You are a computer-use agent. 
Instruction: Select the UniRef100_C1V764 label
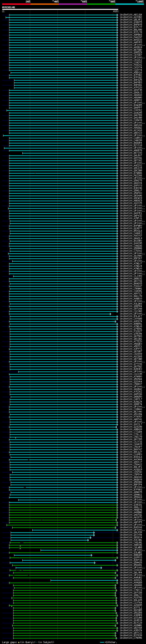(131, 603)
